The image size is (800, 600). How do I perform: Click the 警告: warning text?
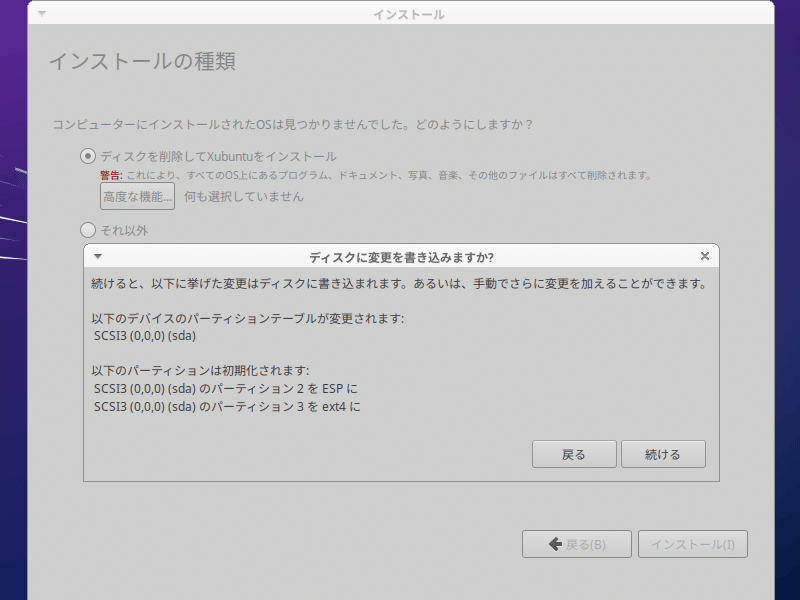pyautogui.click(x=111, y=176)
